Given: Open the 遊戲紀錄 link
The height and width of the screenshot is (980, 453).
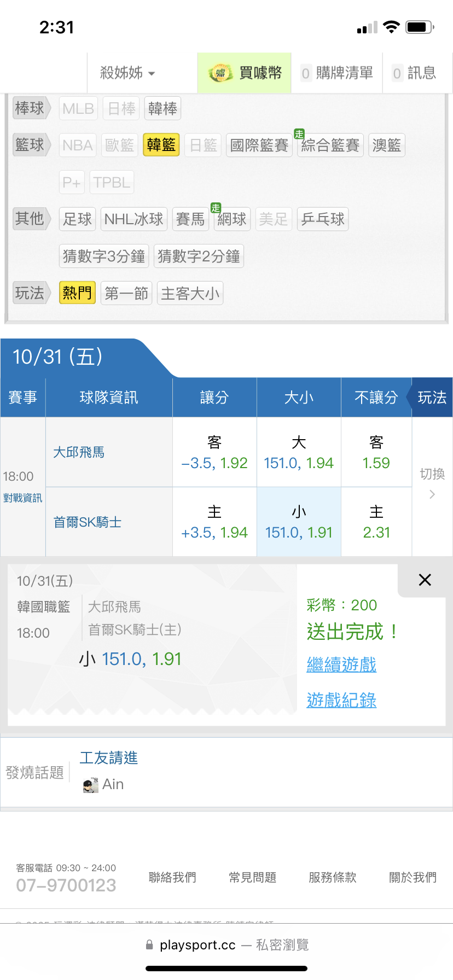Looking at the screenshot, I should click(x=341, y=700).
